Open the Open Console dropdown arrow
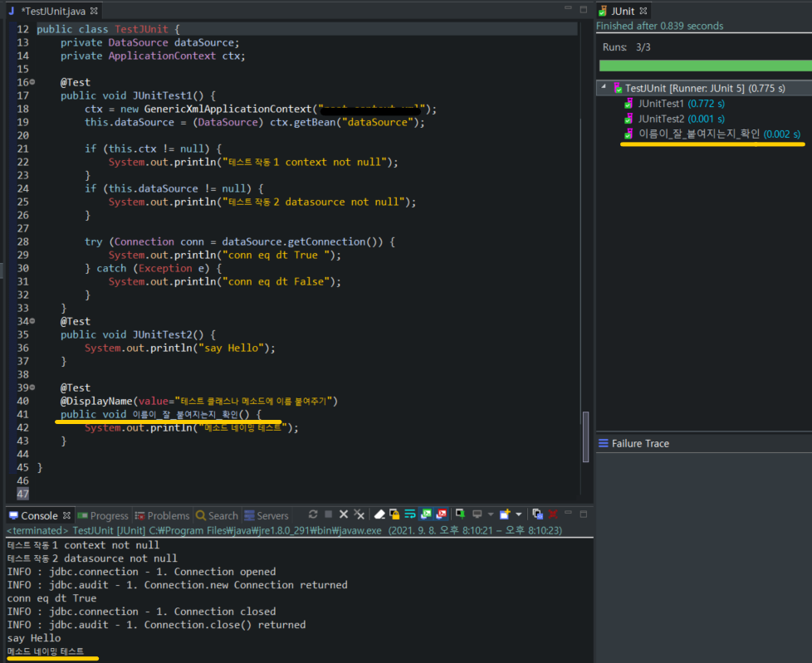This screenshot has height=663, width=812. click(518, 514)
